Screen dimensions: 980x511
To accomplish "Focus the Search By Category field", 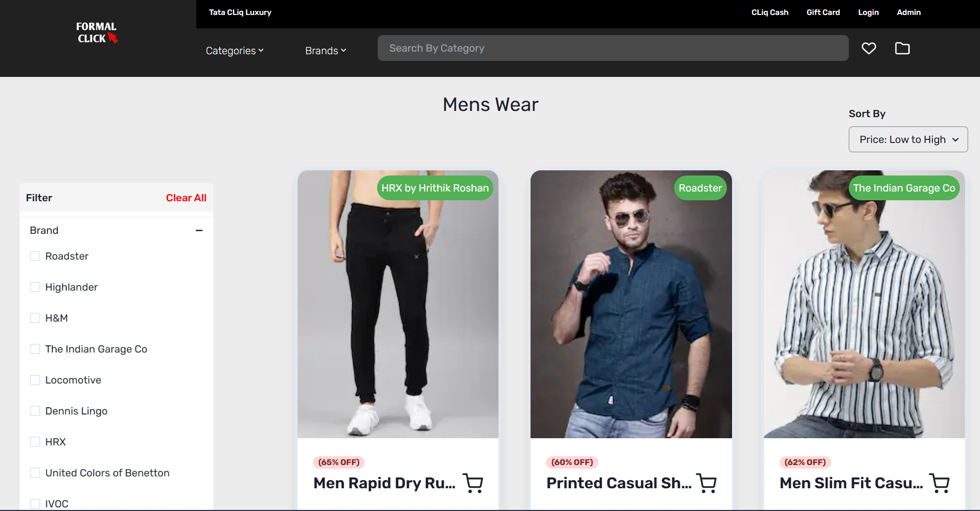I will click(x=613, y=48).
